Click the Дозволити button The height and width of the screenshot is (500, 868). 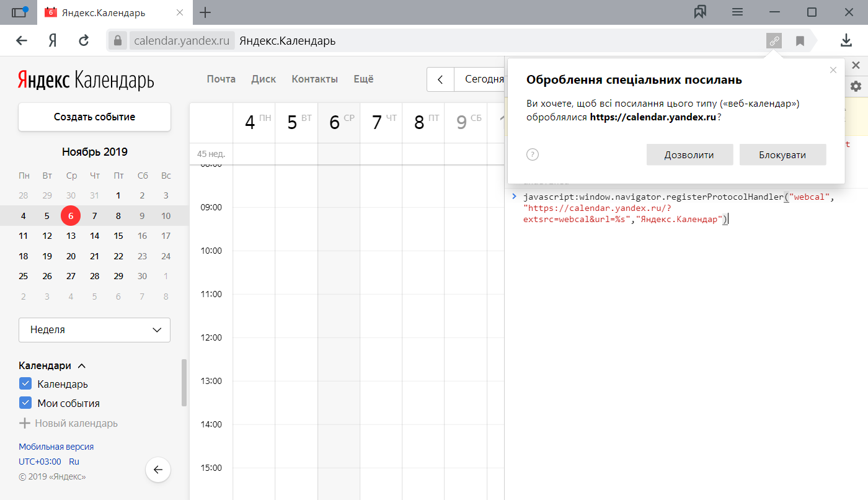[689, 154]
